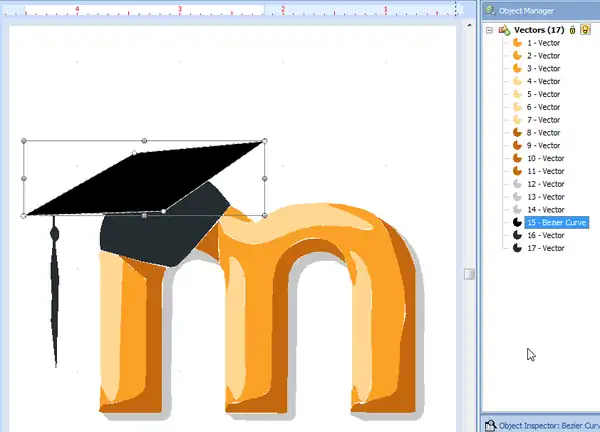Viewport: 600px width, 432px height.
Task: Click the dark orange icon of 9 - Vector
Action: point(517,146)
